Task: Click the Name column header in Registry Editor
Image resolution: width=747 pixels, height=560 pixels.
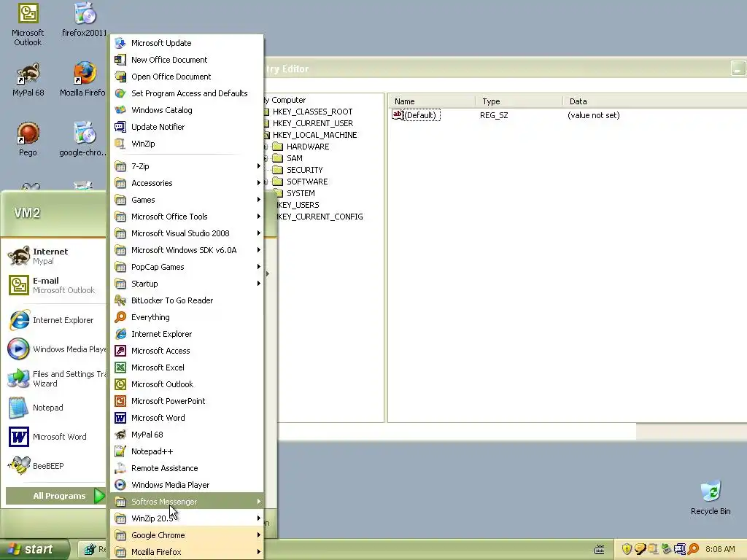Action: 432,101
